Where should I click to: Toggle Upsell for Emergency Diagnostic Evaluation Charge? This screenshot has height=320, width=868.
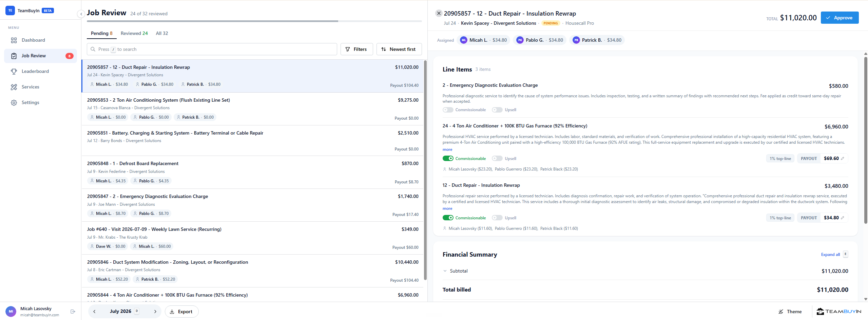[497, 110]
